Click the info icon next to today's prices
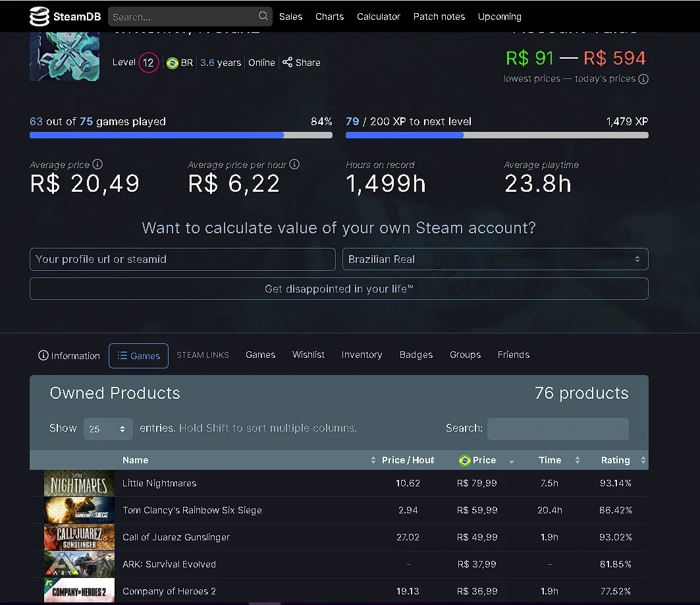 pos(643,79)
